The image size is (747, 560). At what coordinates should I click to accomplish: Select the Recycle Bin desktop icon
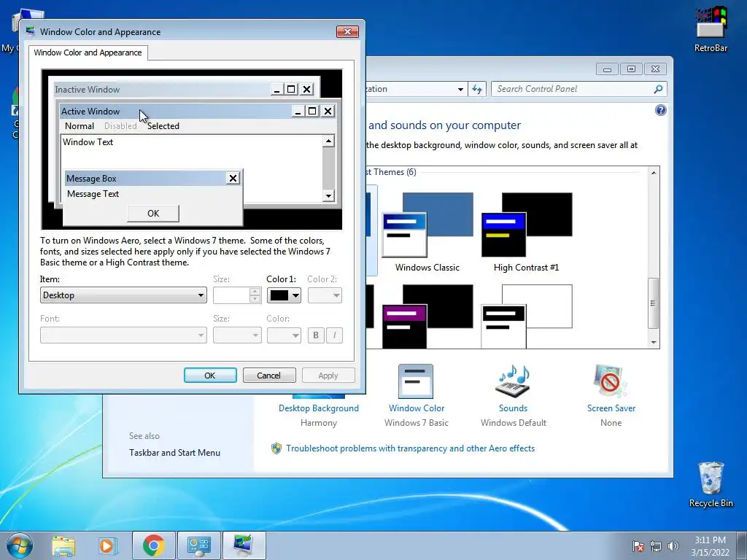point(711,484)
